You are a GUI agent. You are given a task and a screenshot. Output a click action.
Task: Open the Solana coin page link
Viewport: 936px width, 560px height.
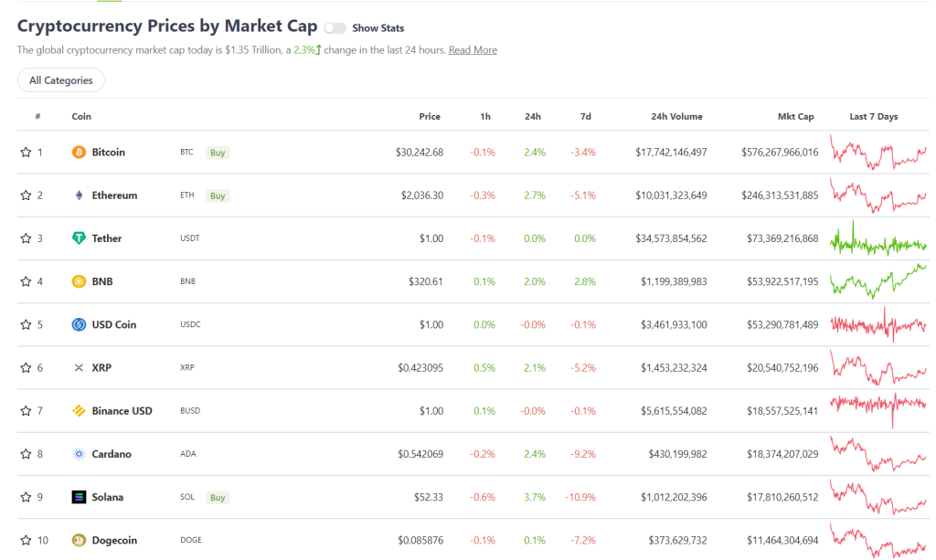[x=108, y=497]
